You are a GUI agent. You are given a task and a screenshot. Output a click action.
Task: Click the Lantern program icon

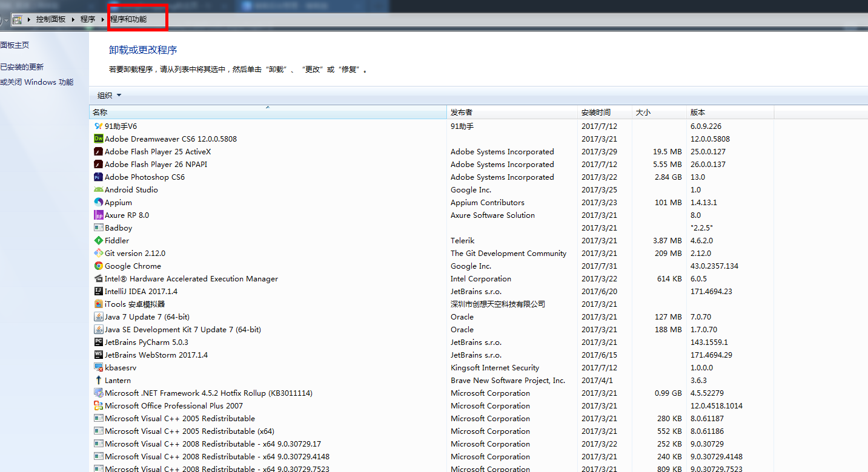point(99,380)
